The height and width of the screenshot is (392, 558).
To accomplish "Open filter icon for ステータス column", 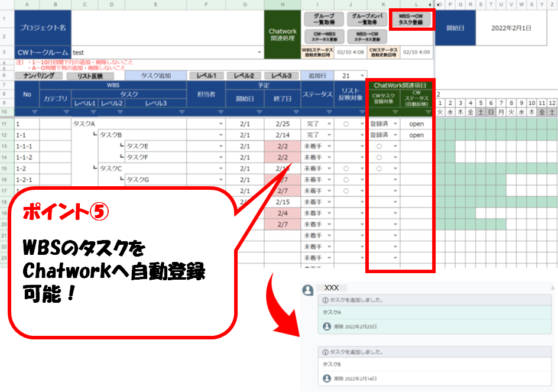I will pos(329,112).
